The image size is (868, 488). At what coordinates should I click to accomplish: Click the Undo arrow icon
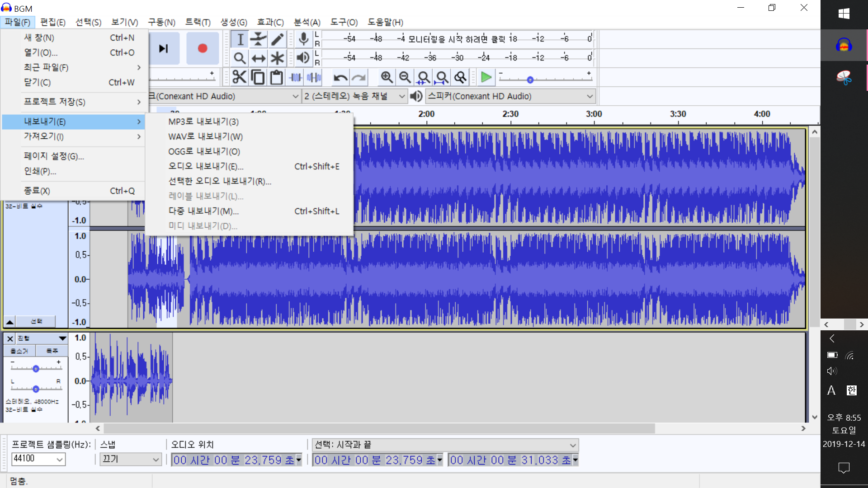[340, 78]
